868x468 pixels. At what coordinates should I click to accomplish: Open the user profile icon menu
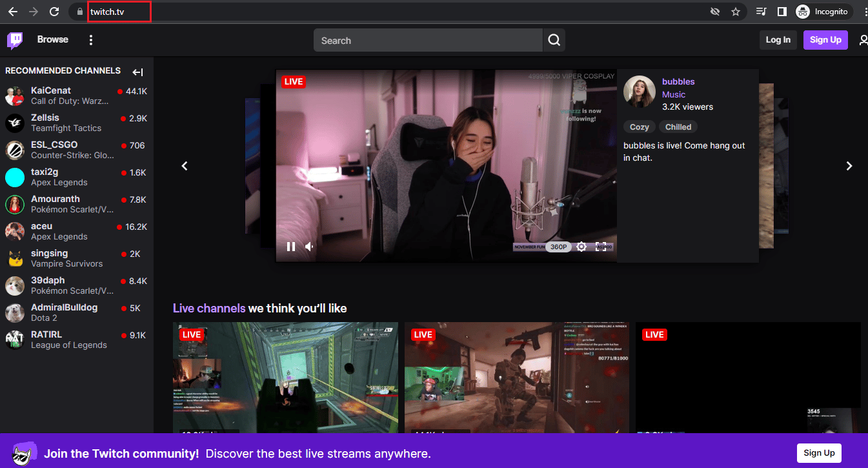point(863,40)
